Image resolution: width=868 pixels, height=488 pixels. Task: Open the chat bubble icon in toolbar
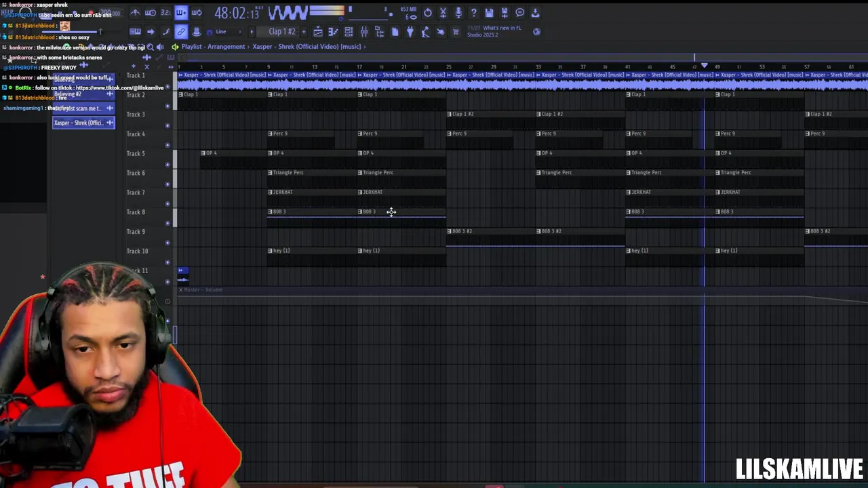point(519,13)
